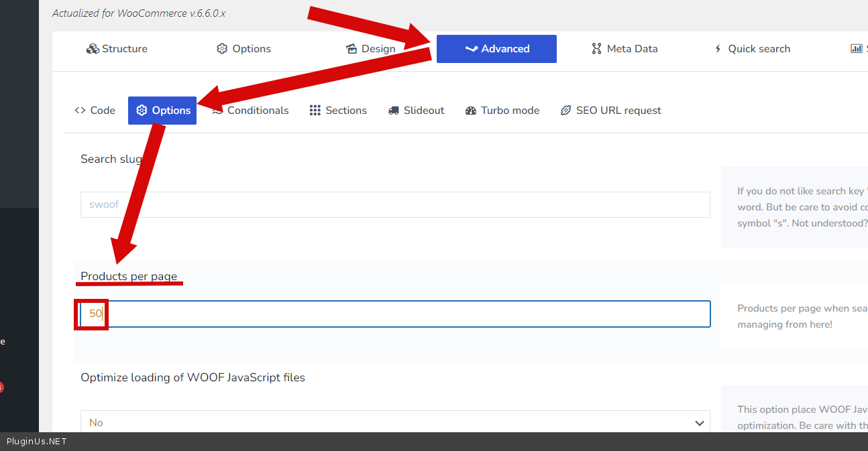Open the Meta Data tab
This screenshot has height=451, width=868.
[625, 49]
